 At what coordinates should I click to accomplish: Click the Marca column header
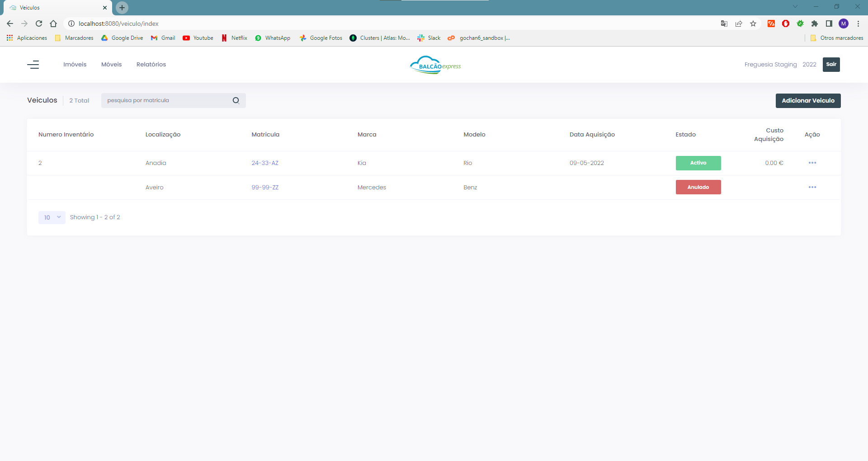367,135
